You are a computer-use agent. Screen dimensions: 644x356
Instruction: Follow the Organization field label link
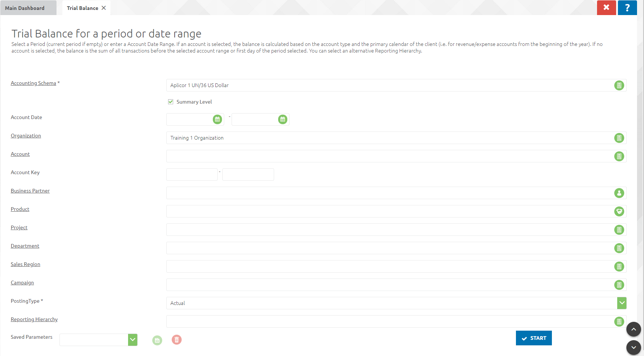click(x=26, y=136)
